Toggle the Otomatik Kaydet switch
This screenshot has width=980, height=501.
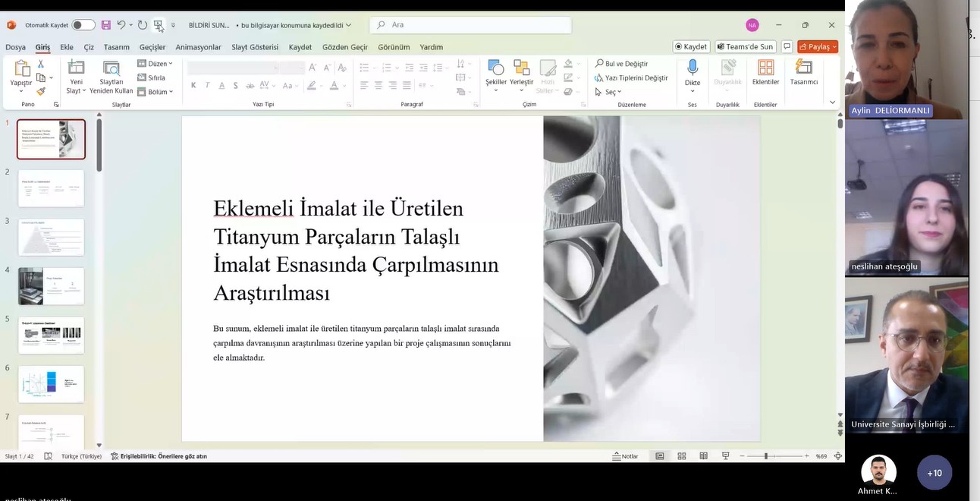(x=83, y=25)
